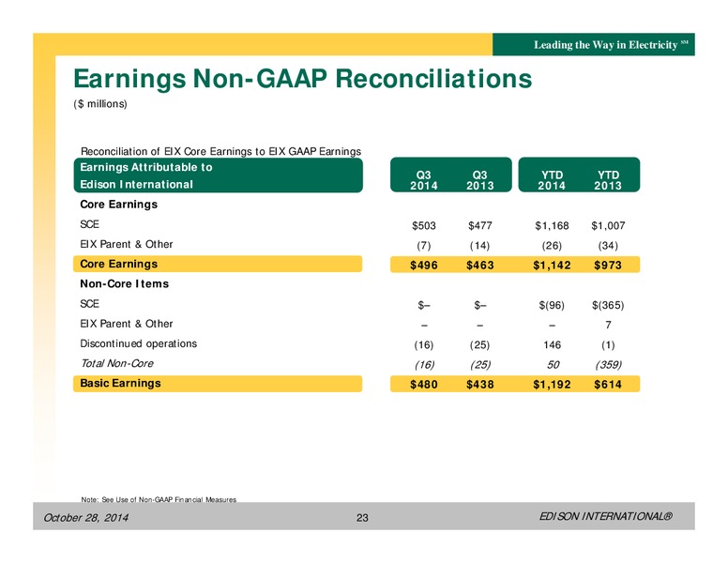This screenshot has width=728, height=563.
Task: Click the '146' Discontinued operations value
Action: [552, 345]
